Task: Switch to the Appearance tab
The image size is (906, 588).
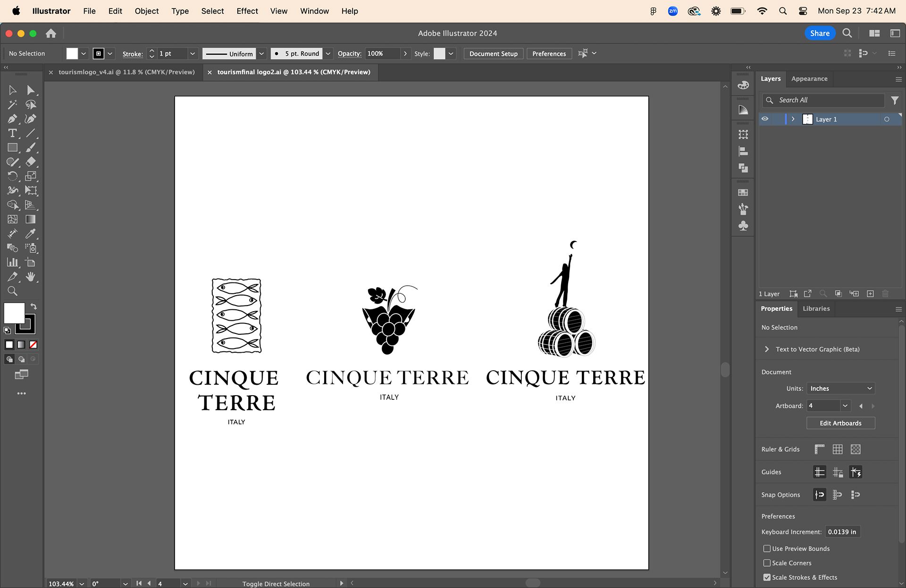Action: (809, 79)
